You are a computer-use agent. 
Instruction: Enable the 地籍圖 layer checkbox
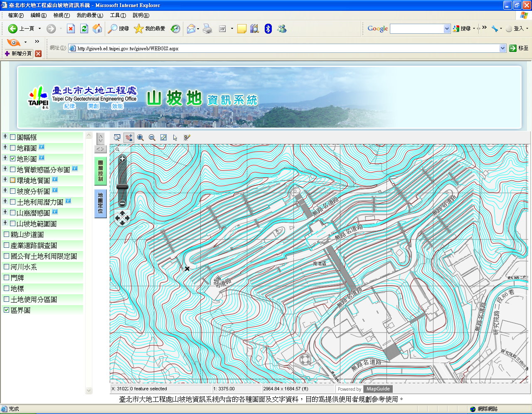(x=13, y=148)
